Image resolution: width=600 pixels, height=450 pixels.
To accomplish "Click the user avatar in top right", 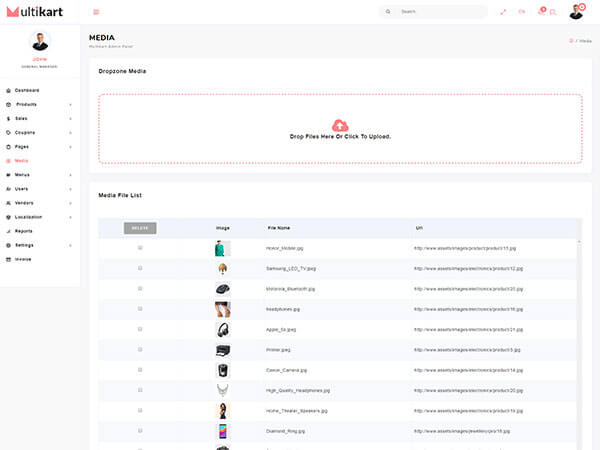I will pyautogui.click(x=576, y=12).
